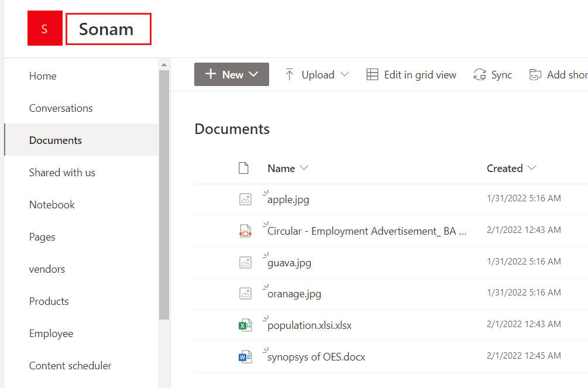Open the Employee list link

[x=51, y=334]
